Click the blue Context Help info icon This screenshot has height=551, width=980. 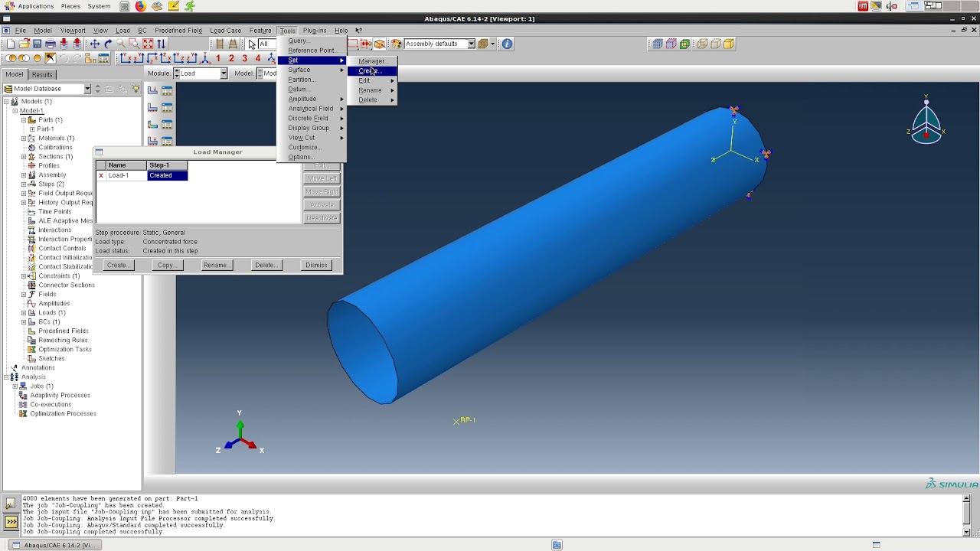(507, 44)
